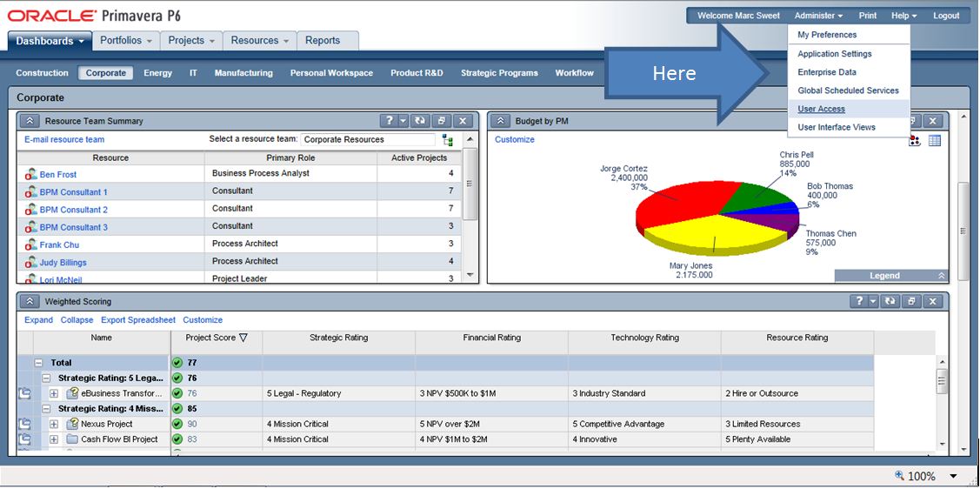The width and height of the screenshot is (980, 489).
Task: Close the Weighted Scoring portlet
Action: point(933,301)
